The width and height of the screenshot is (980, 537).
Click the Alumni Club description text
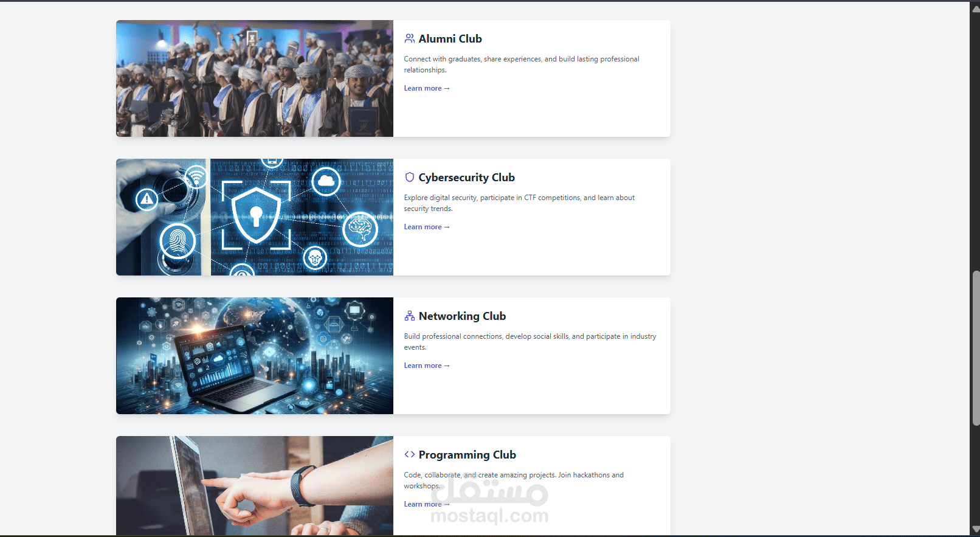tap(522, 64)
